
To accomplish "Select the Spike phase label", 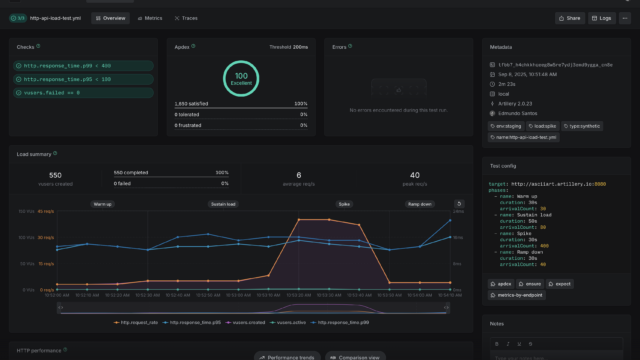I will click(344, 204).
